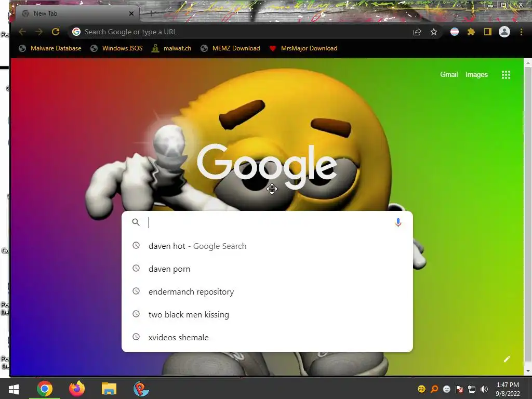The image size is (532, 399).
Task: Bookmark this tab with the star icon
Action: [x=434, y=32]
